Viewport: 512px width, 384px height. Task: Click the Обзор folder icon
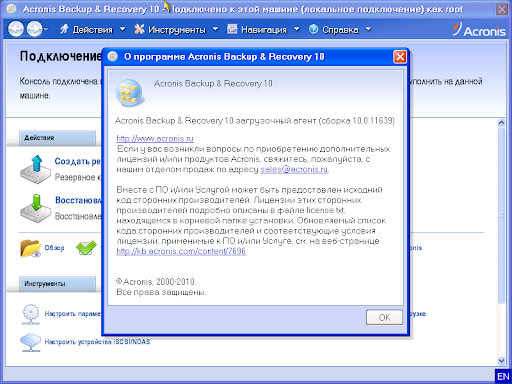click(x=30, y=248)
